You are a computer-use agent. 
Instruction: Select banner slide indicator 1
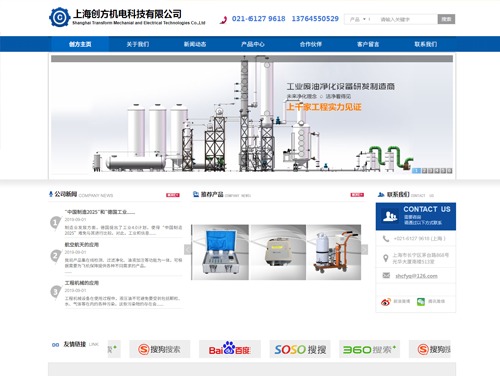tap(416, 171)
